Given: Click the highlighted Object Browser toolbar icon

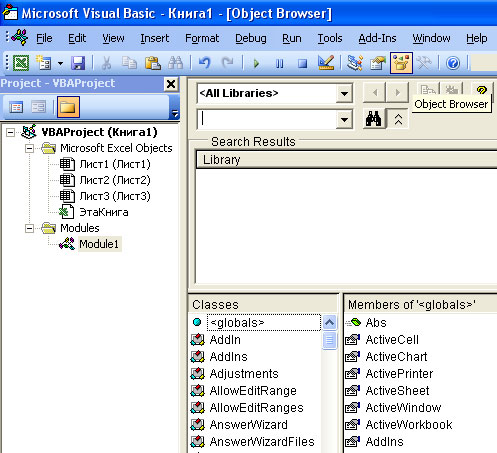Looking at the screenshot, I should (401, 63).
